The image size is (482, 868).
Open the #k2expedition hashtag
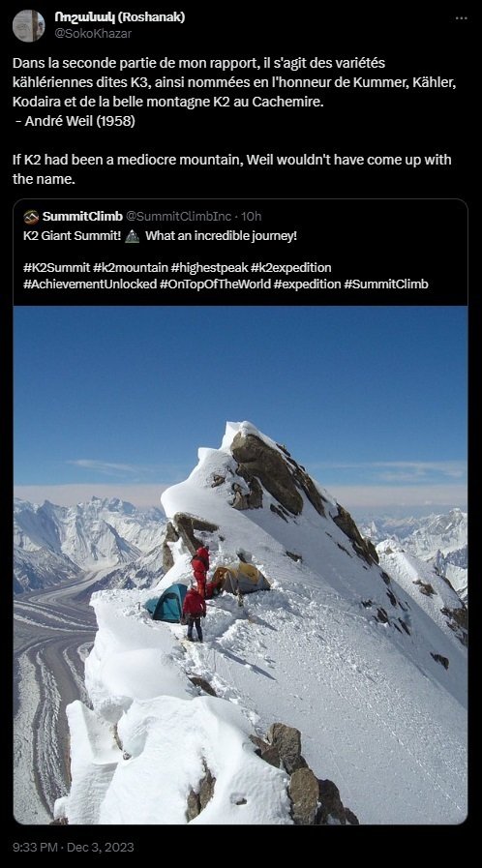(x=291, y=268)
